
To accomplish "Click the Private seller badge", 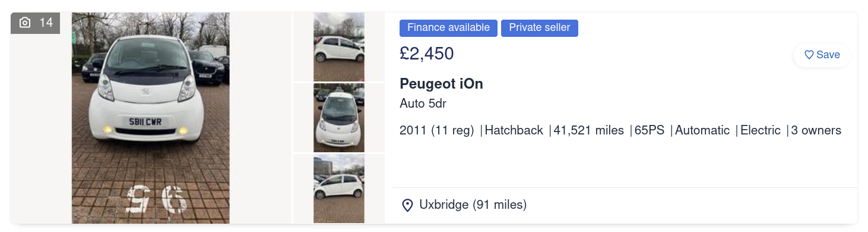I will coord(540,28).
